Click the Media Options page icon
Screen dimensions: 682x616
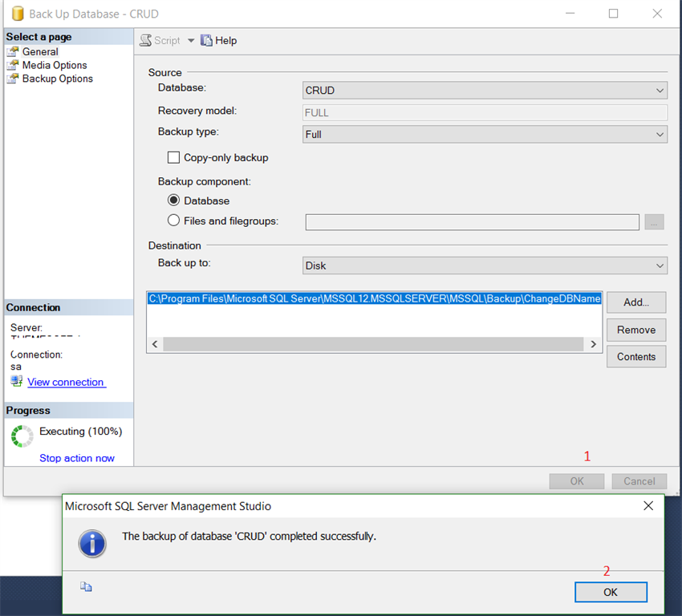click(x=13, y=65)
